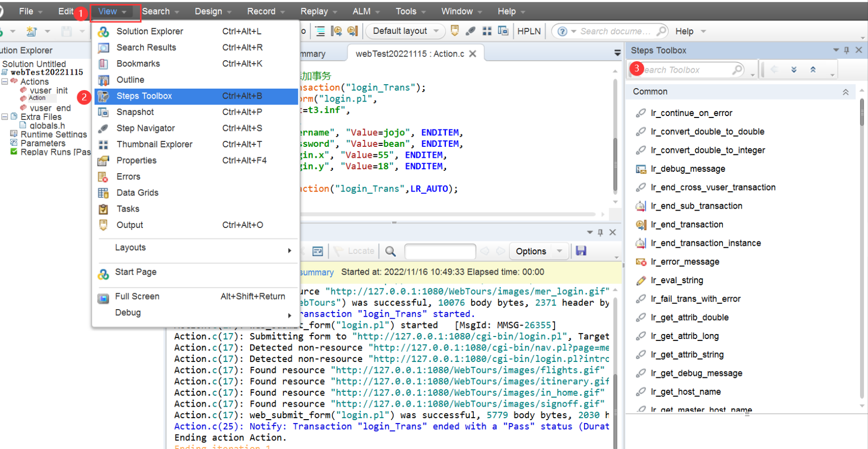Click the blue help question mark icon

click(562, 31)
